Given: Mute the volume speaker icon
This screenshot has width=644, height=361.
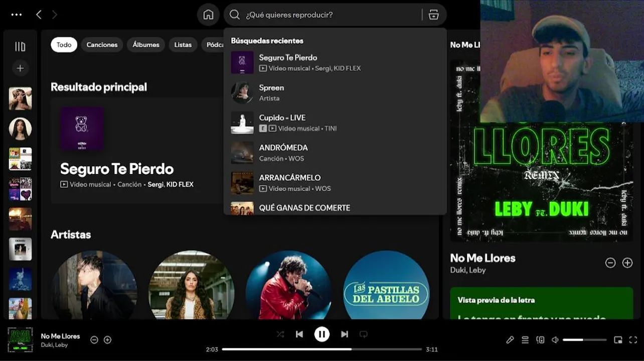Looking at the screenshot, I should [x=555, y=339].
